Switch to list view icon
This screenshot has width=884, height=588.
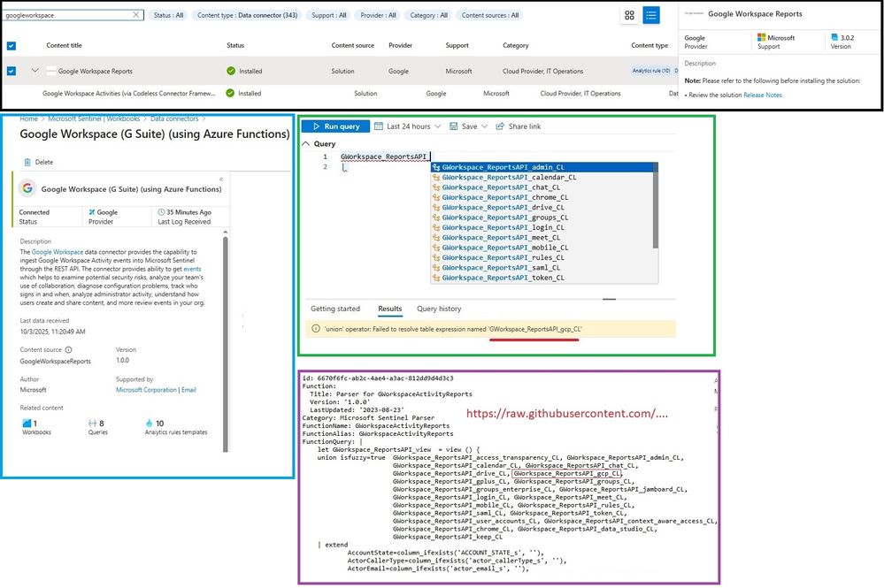click(651, 15)
